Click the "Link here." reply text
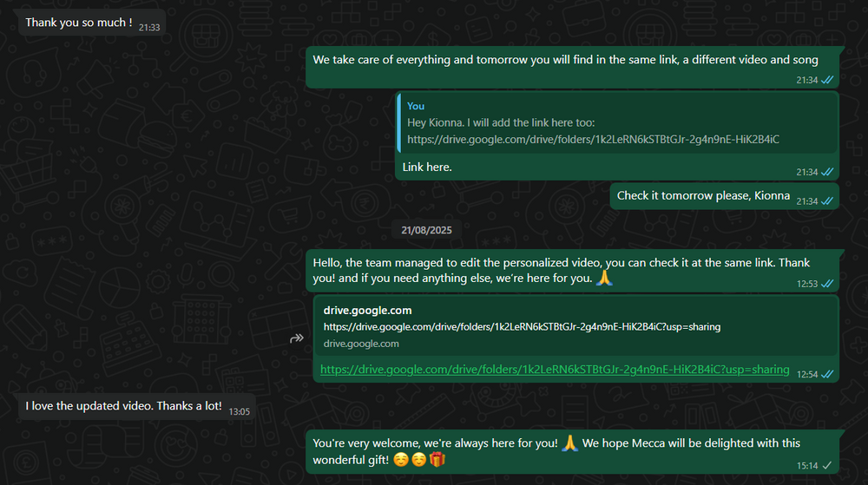The height and width of the screenshot is (485, 868). tap(427, 167)
